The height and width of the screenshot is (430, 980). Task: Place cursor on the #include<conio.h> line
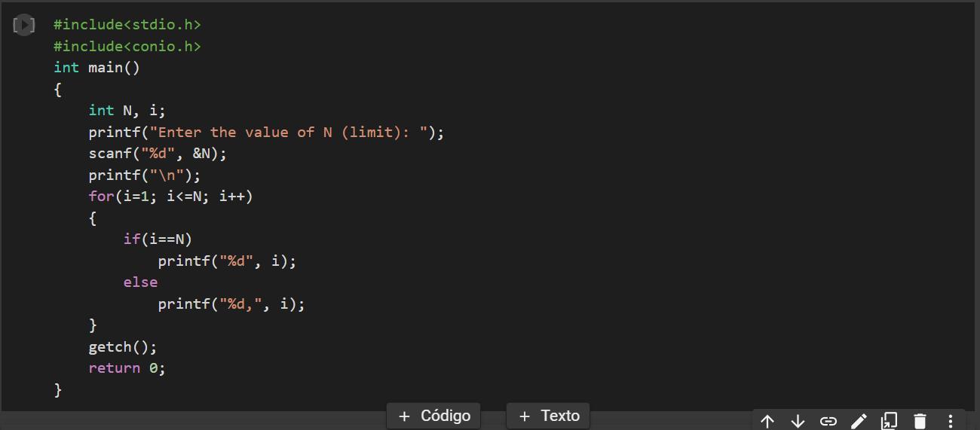(x=127, y=47)
